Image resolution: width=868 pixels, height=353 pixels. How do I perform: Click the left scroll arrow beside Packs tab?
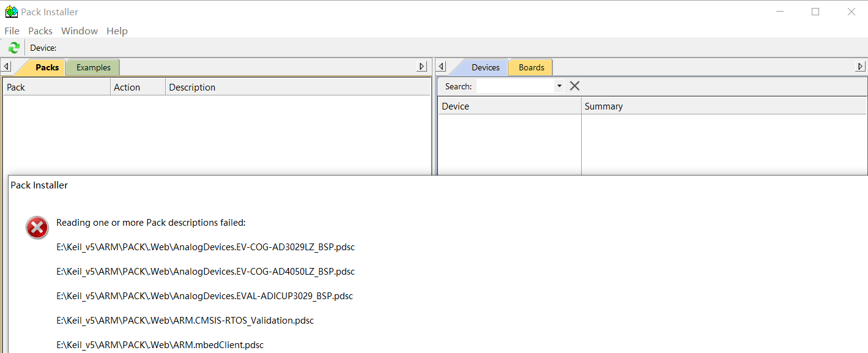click(6, 67)
